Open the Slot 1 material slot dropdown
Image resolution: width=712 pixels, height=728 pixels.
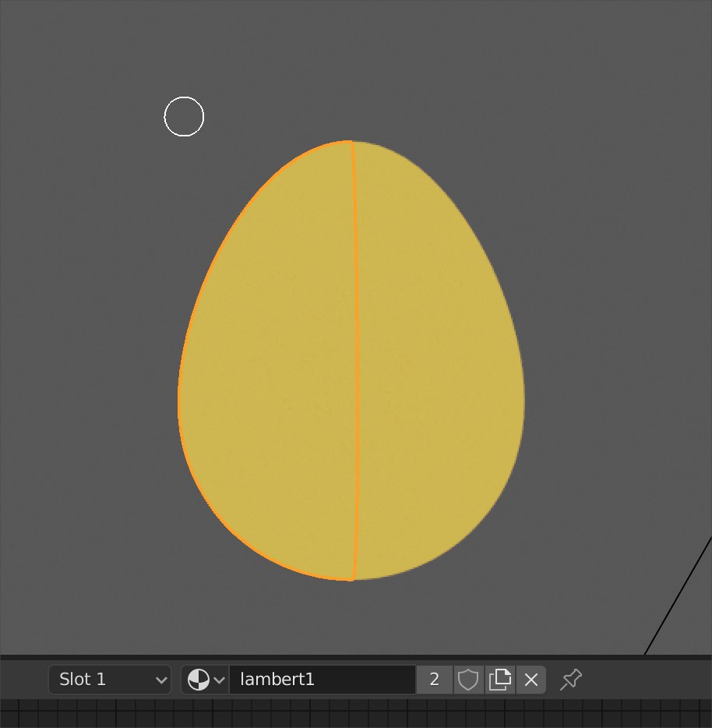110,680
